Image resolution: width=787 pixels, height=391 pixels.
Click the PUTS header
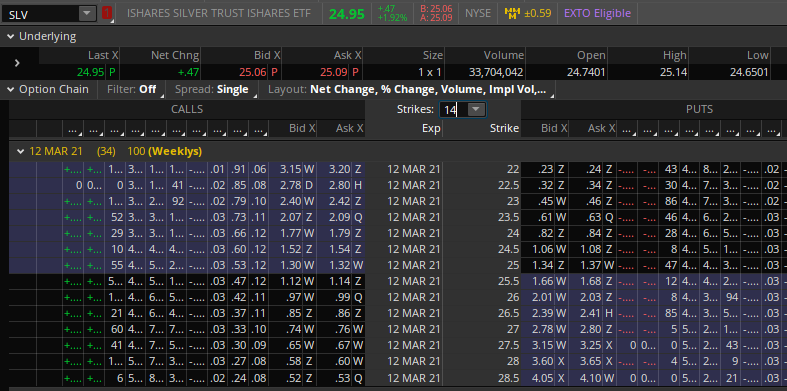(700, 109)
